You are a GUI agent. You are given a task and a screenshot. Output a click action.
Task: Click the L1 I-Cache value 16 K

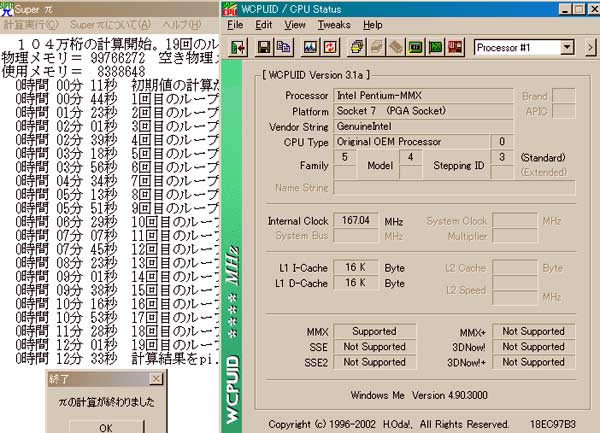[x=356, y=267]
